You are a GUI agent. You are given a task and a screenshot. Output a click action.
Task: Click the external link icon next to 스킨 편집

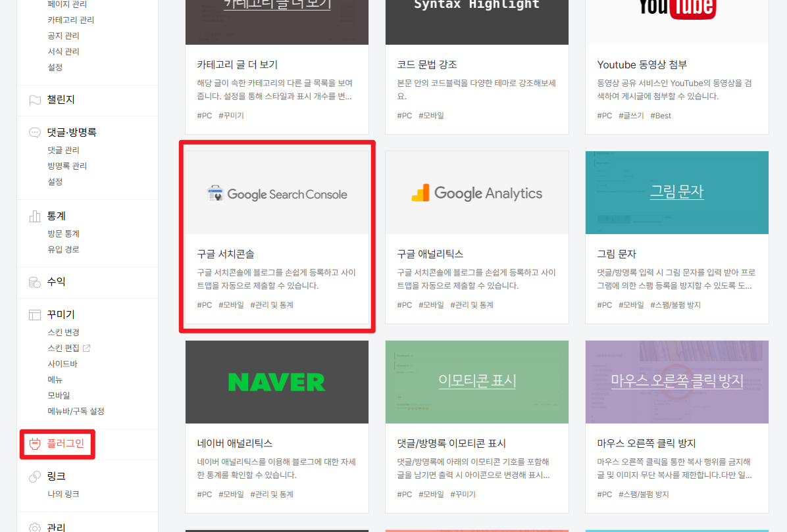[x=86, y=347]
